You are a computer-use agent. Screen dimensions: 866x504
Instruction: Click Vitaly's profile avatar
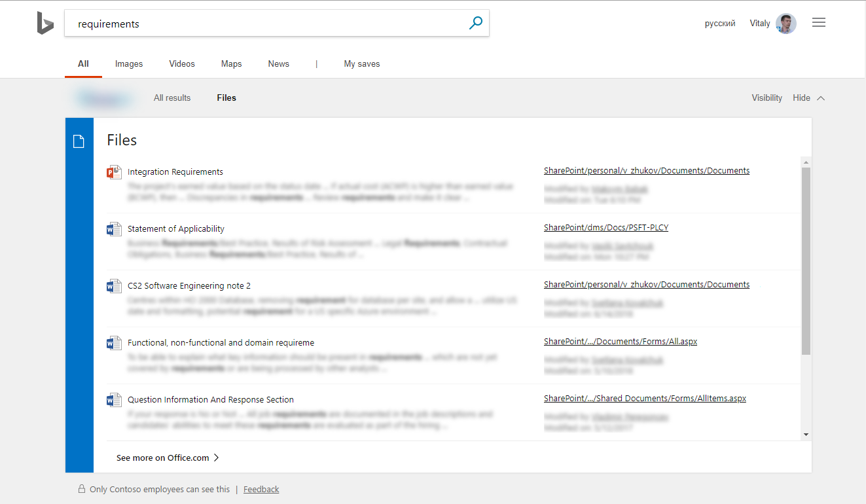coord(786,24)
